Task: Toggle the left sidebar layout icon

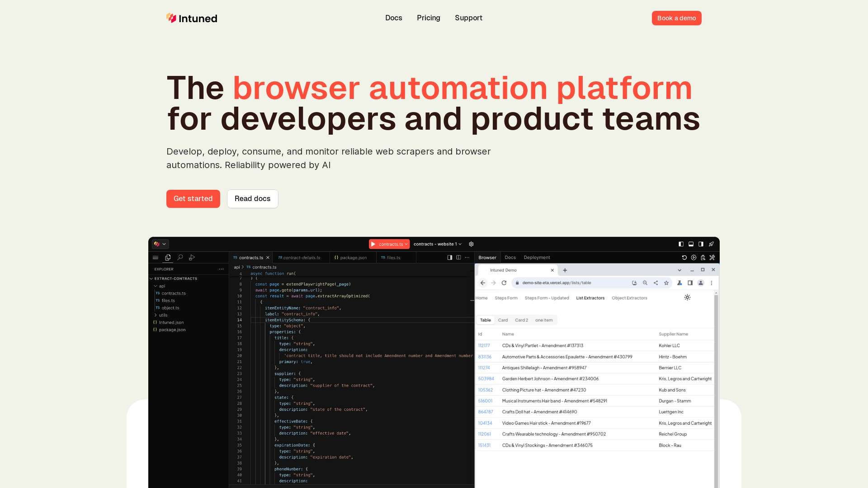Action: [x=681, y=244]
